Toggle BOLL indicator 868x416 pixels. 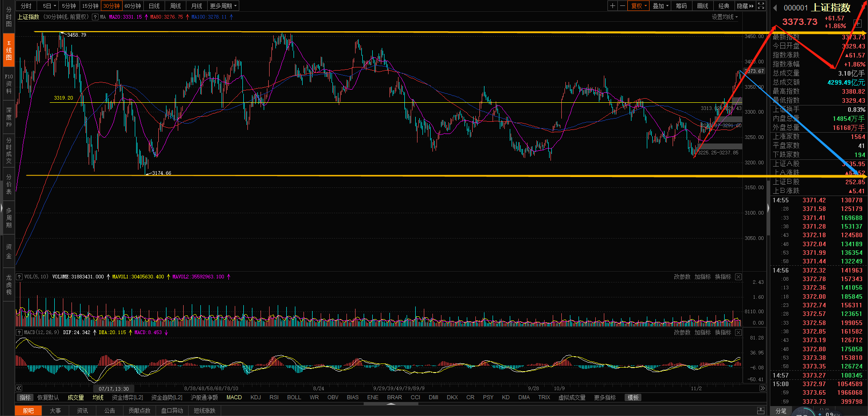(294, 397)
